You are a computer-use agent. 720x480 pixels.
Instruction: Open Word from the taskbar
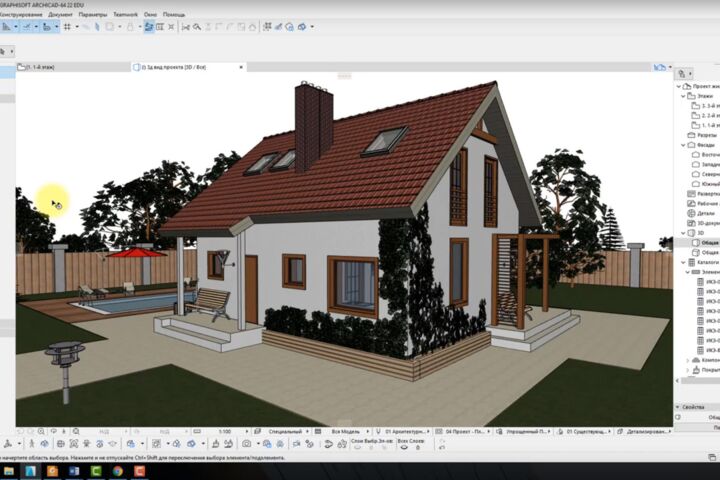click(x=74, y=471)
